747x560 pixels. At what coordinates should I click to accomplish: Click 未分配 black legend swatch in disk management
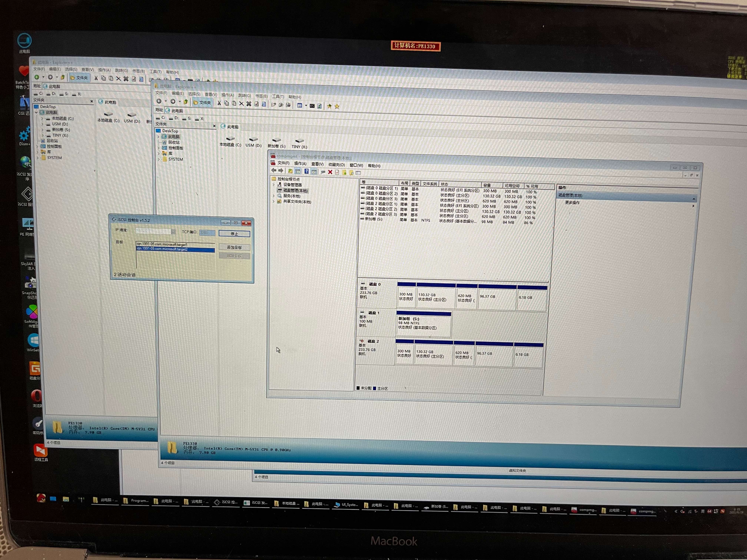pyautogui.click(x=358, y=388)
